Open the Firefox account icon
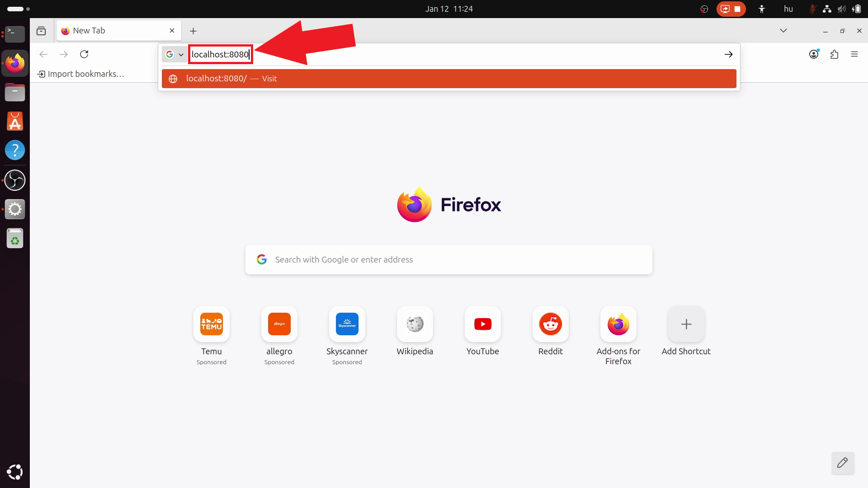This screenshot has width=868, height=488. click(x=814, y=54)
